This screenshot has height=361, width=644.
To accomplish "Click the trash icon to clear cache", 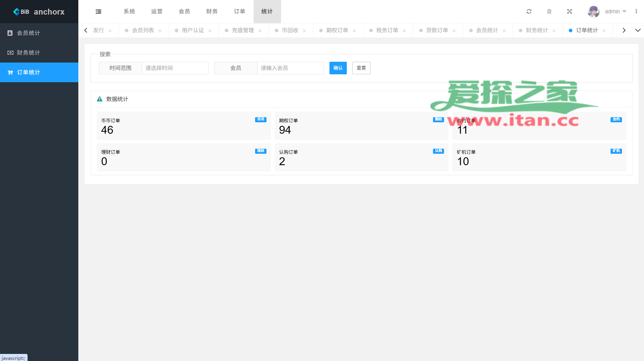I will coord(549,11).
